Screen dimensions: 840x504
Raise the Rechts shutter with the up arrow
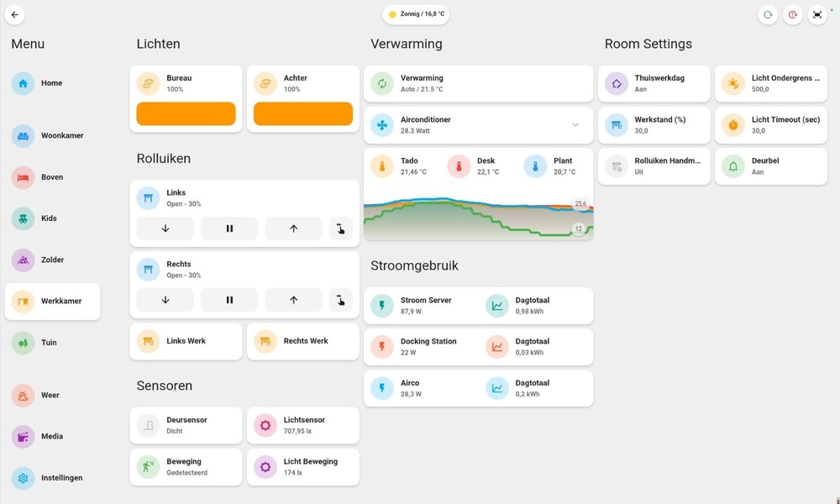(293, 299)
